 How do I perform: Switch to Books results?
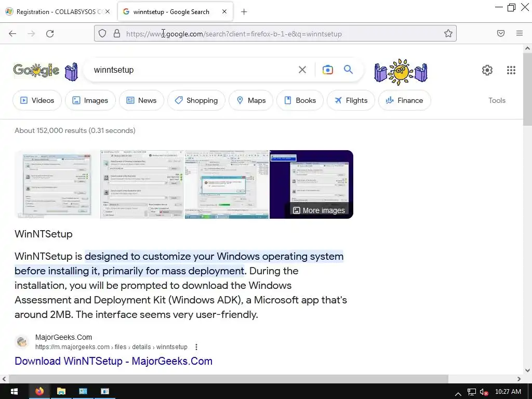coord(300,100)
